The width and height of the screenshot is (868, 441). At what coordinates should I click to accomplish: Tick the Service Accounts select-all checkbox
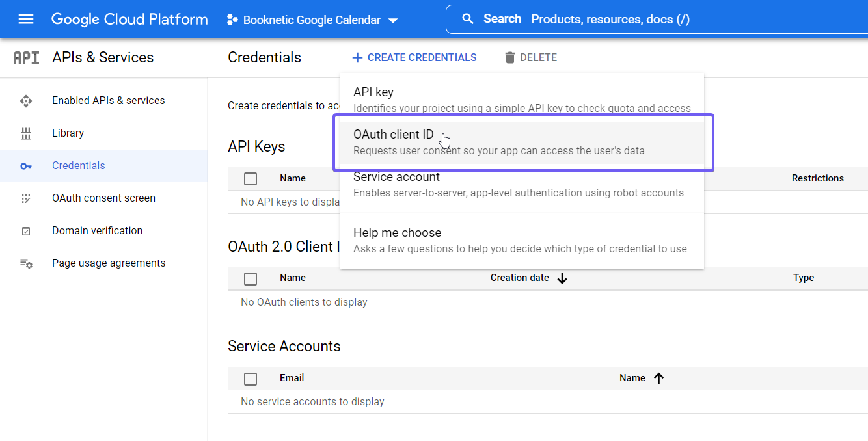click(251, 379)
